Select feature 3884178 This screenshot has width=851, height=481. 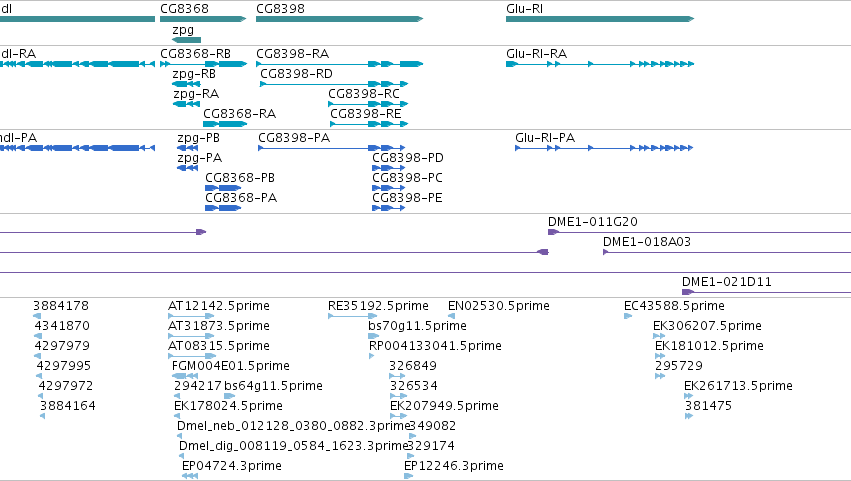pyautogui.click(x=61, y=306)
